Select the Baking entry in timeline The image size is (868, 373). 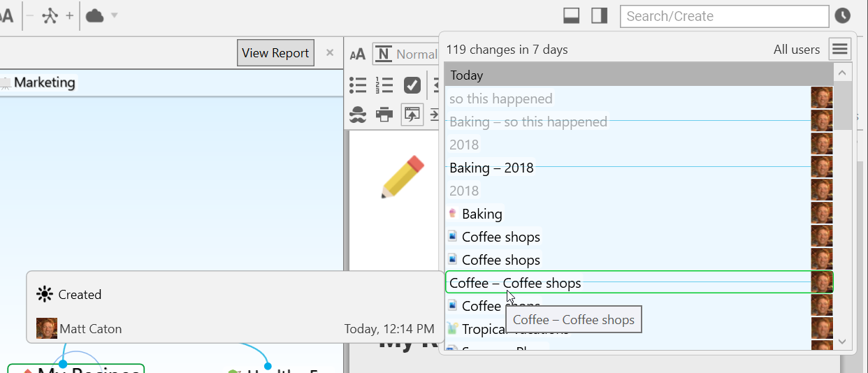pyautogui.click(x=482, y=214)
